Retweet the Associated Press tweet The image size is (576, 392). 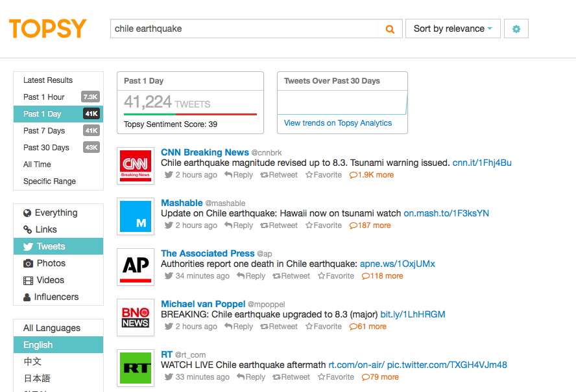(291, 275)
